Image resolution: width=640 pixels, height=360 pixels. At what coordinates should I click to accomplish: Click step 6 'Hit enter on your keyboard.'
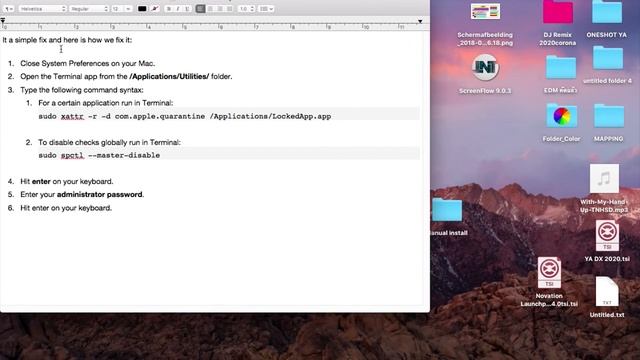[x=66, y=208]
